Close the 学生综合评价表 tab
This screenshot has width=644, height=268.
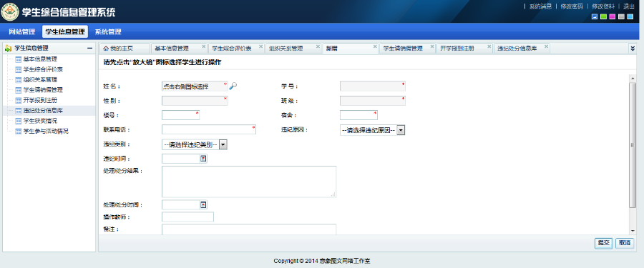[x=260, y=46]
